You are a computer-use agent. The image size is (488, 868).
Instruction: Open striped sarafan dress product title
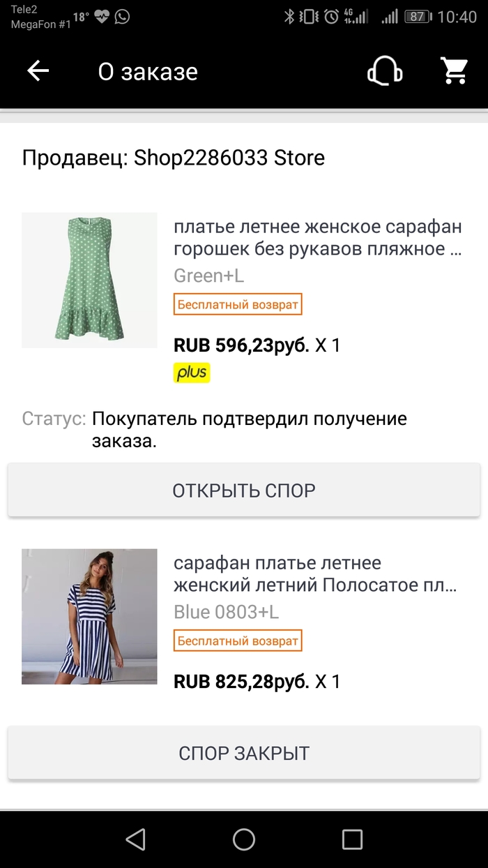pyautogui.click(x=315, y=574)
